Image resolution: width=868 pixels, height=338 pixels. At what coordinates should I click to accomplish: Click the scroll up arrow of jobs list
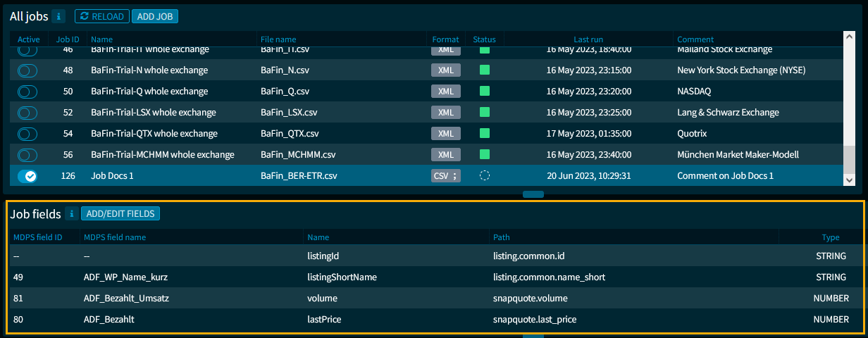[850, 39]
